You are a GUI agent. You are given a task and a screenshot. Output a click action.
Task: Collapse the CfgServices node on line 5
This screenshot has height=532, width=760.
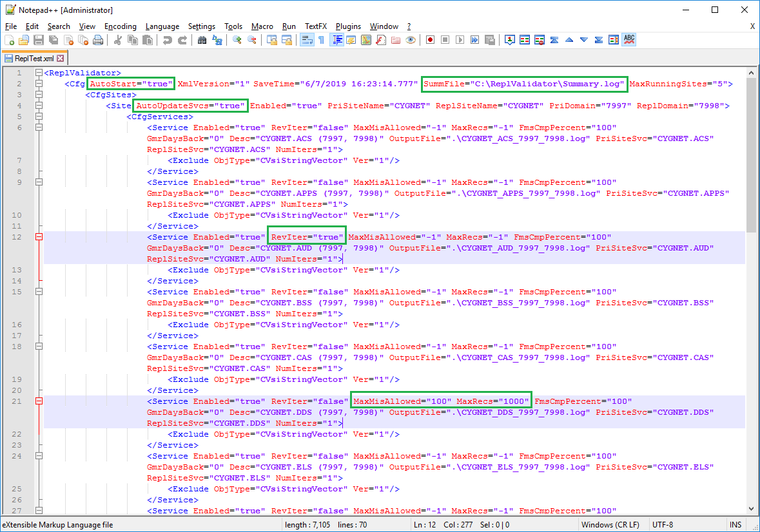[39, 117]
